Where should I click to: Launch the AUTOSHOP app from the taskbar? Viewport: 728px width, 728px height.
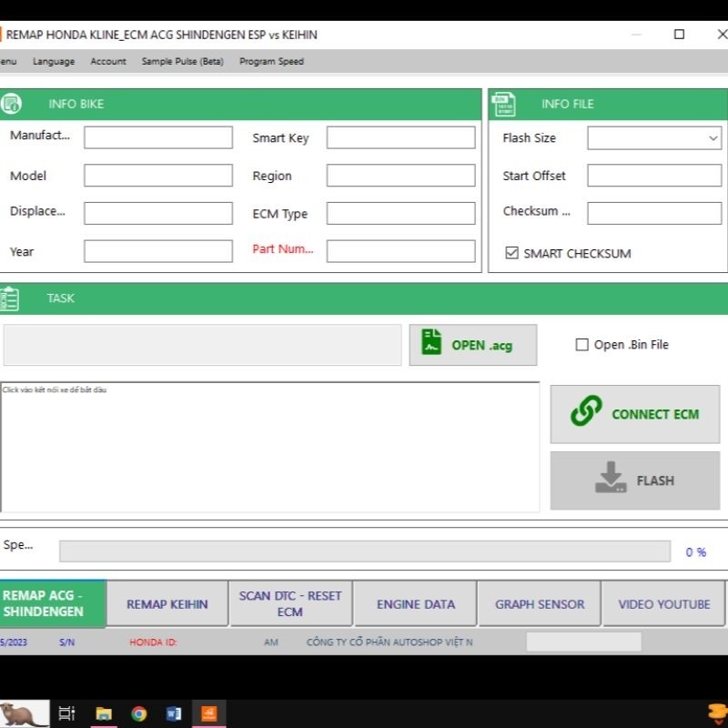tap(209, 713)
